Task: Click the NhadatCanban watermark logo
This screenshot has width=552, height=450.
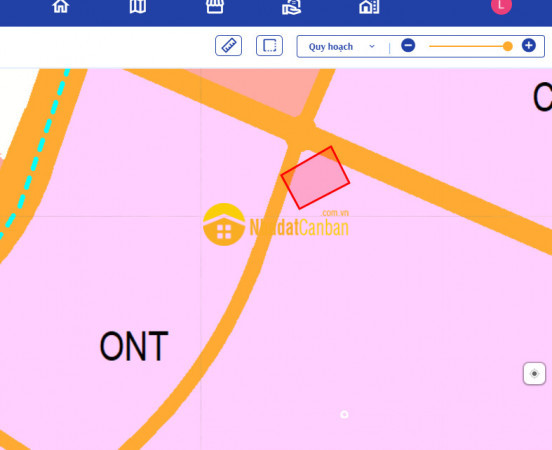Action: [x=276, y=225]
